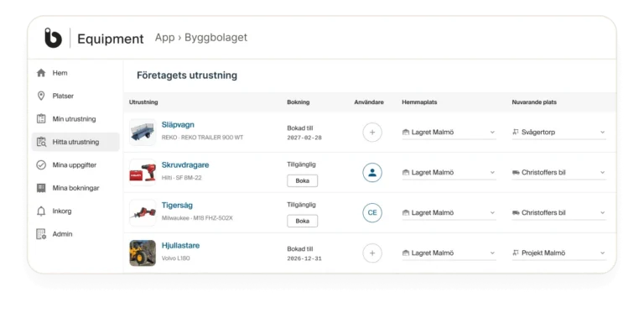The width and height of the screenshot is (644, 313).
Task: Click the Släpvagn trailer thumbnail
Action: pos(143,133)
